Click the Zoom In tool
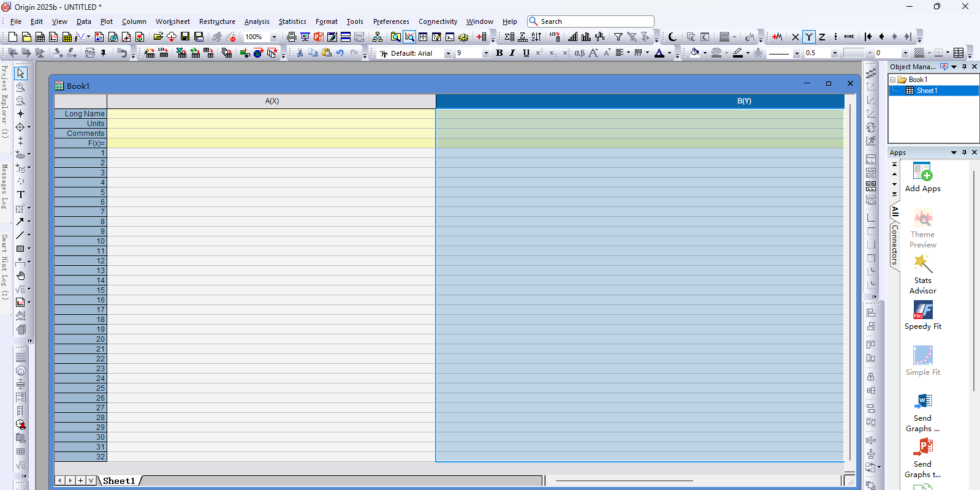The image size is (980, 490). pos(20,88)
